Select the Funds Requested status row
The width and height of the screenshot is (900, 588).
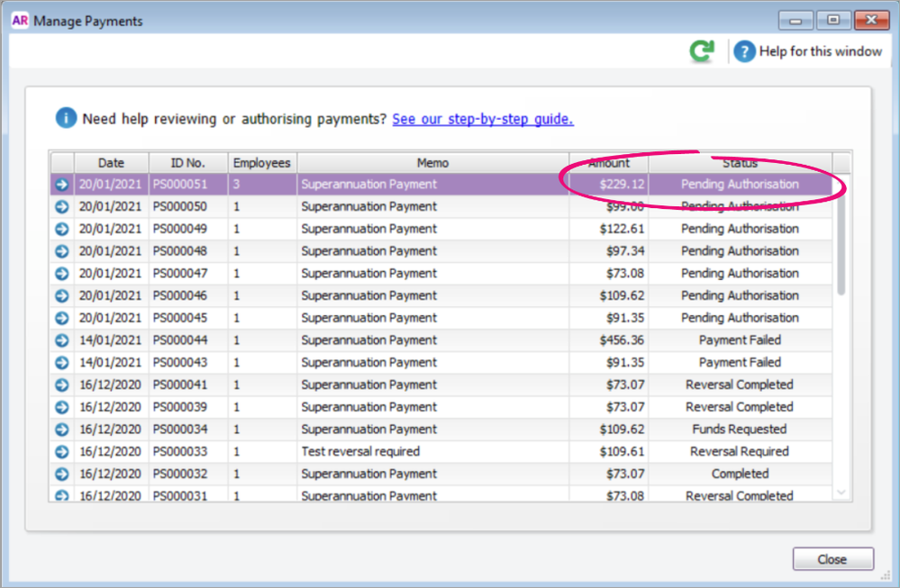740,430
